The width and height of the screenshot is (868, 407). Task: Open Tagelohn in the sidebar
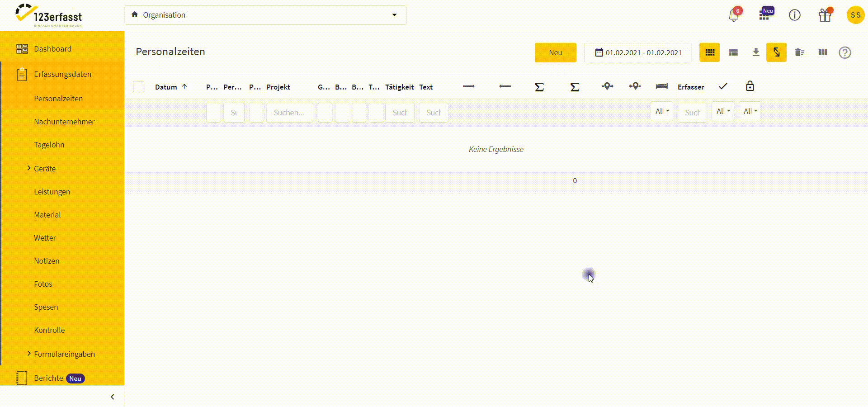[x=49, y=145]
